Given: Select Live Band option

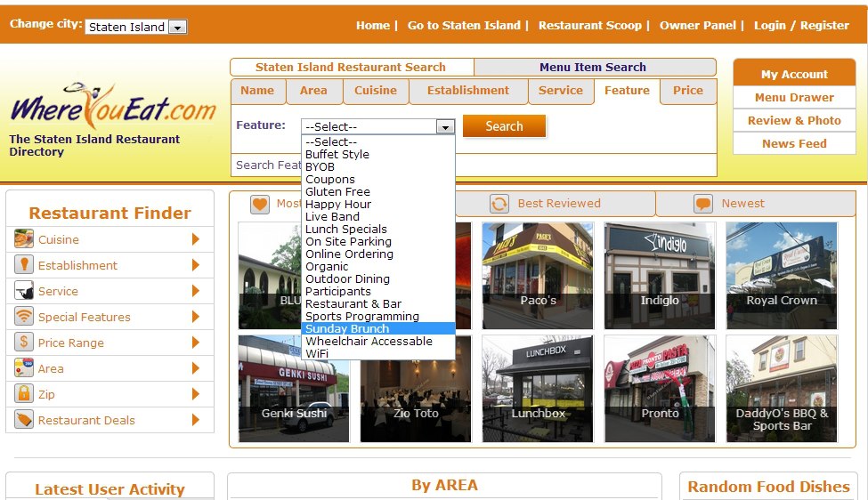Looking at the screenshot, I should click(x=378, y=216).
